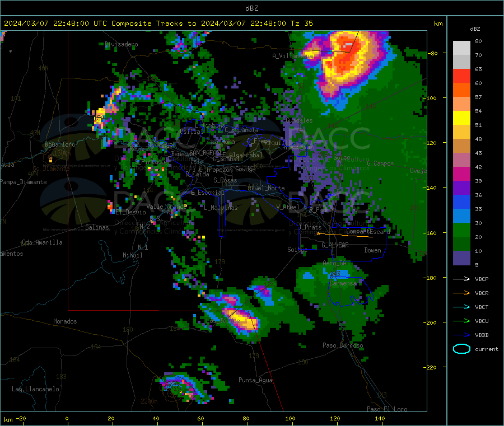Click the 'Composite Tracks to' header text

(153, 24)
